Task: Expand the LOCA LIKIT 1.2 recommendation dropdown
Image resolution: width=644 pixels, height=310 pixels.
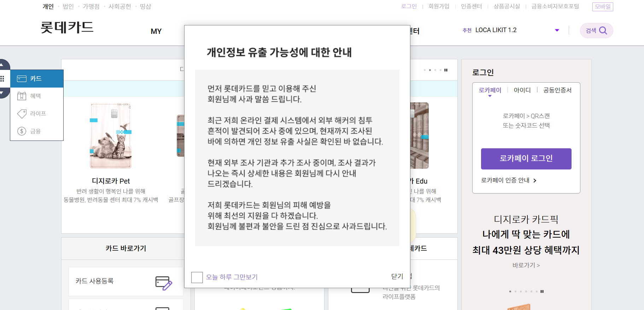Action: [x=557, y=30]
